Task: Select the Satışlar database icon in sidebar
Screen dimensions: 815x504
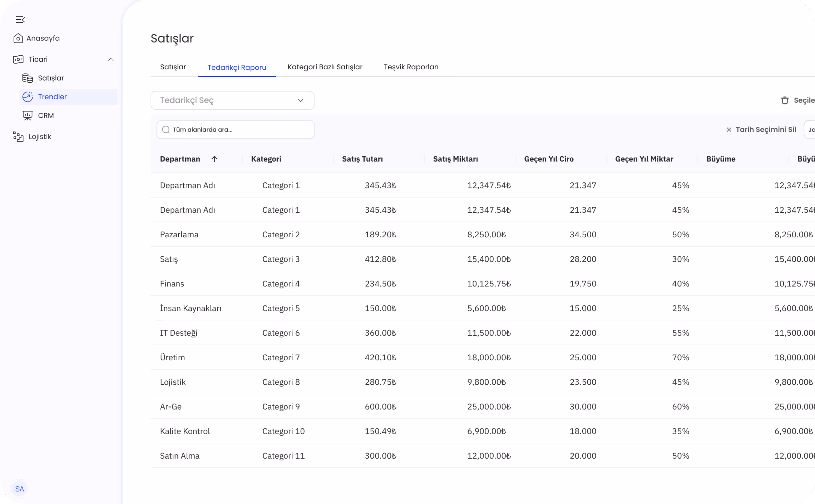Action: pos(28,78)
